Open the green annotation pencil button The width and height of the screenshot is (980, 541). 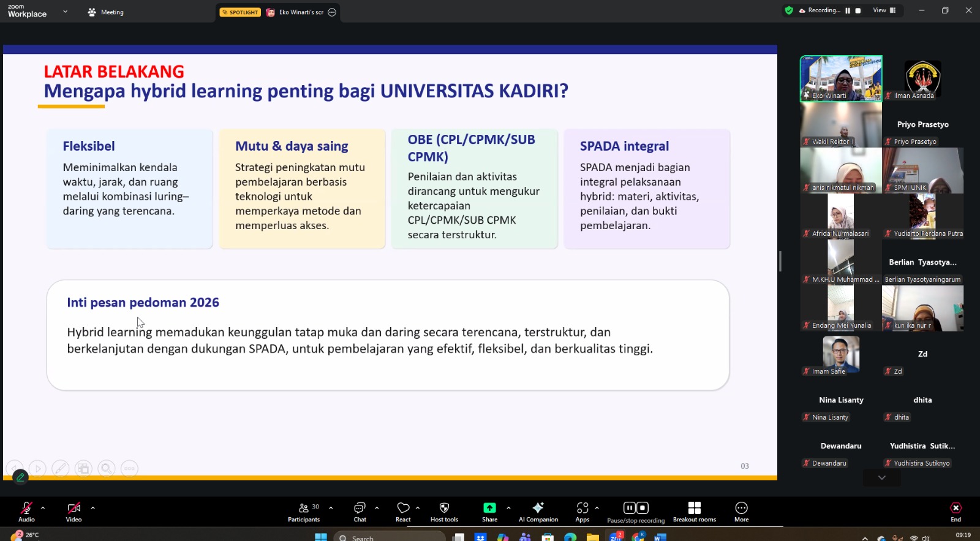20,477
